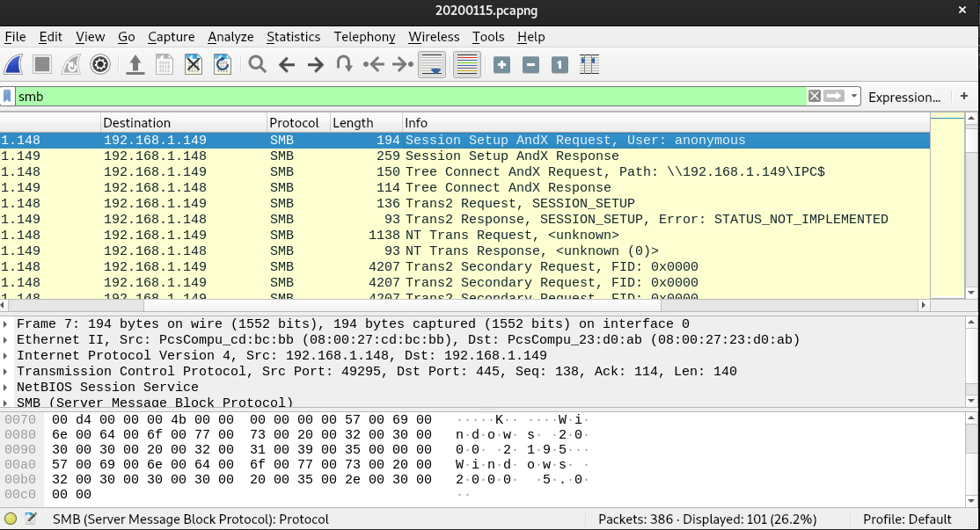Click the Profile: Default status label
The image size is (980, 530).
click(x=907, y=519)
